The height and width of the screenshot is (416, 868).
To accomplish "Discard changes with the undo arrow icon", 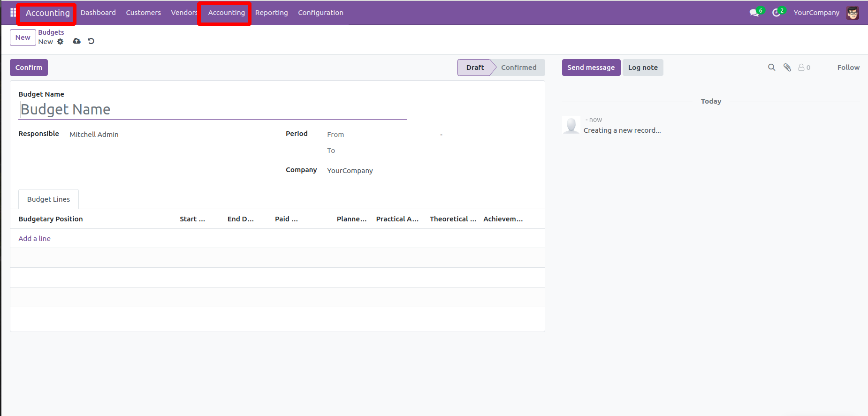I will coord(91,41).
